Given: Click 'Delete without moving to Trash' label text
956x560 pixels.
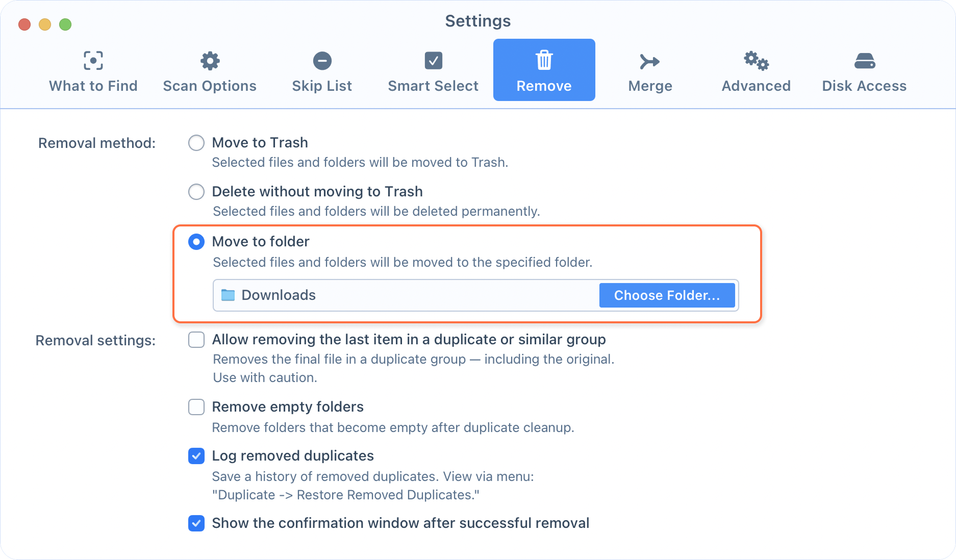Looking at the screenshot, I should point(317,191).
